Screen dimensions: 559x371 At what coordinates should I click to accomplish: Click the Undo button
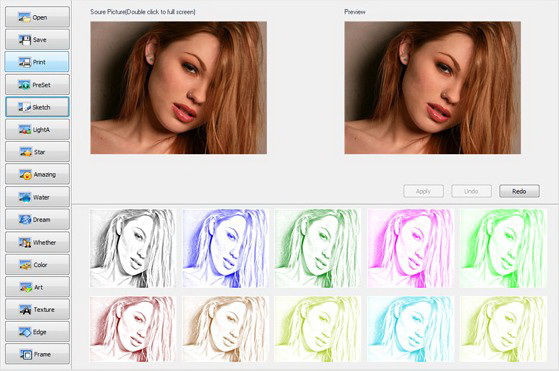point(471,191)
